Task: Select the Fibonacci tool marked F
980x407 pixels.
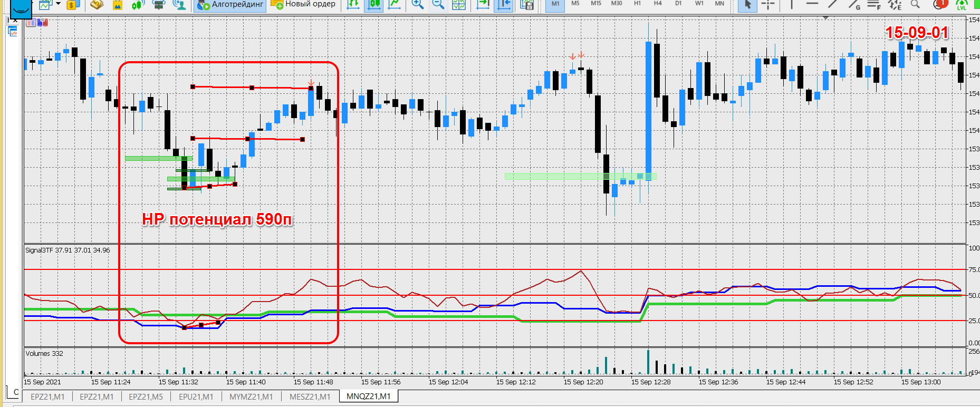Action: [x=874, y=4]
